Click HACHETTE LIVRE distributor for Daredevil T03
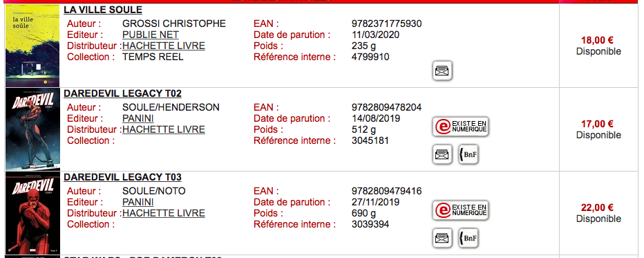 pos(164,214)
